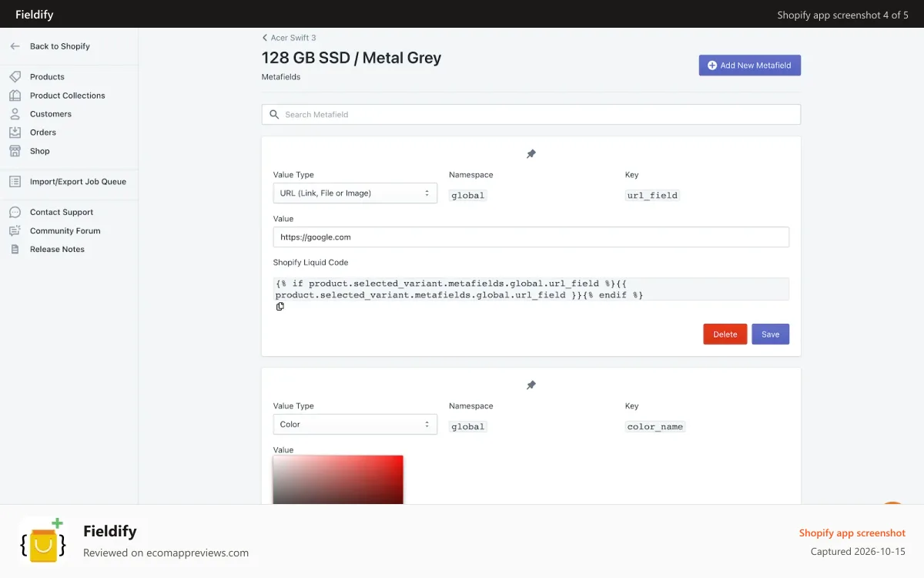Click the url_field key text
The height and width of the screenshot is (578, 924).
pos(652,195)
